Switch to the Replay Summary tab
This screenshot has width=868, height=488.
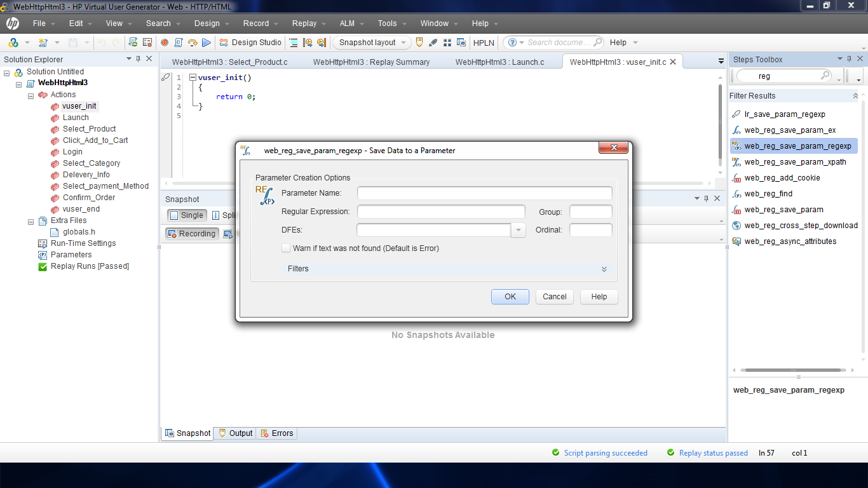coord(371,62)
